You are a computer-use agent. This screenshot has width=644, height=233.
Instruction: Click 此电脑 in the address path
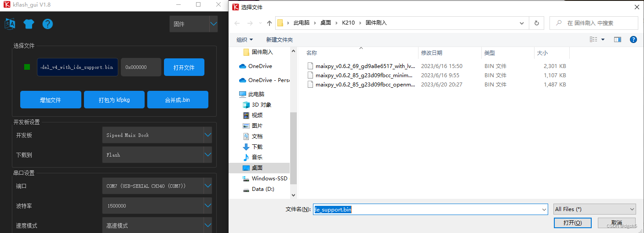302,23
